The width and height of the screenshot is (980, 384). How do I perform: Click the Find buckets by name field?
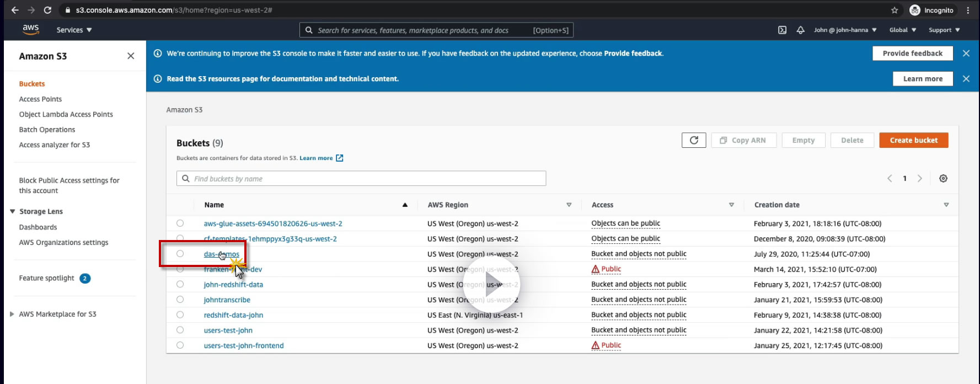tap(361, 178)
